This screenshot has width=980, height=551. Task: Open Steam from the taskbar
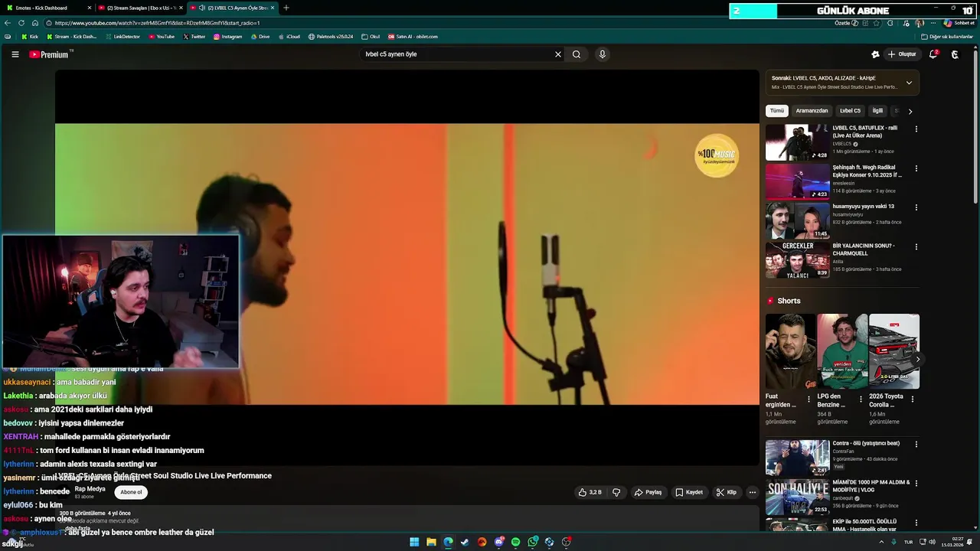point(465,542)
